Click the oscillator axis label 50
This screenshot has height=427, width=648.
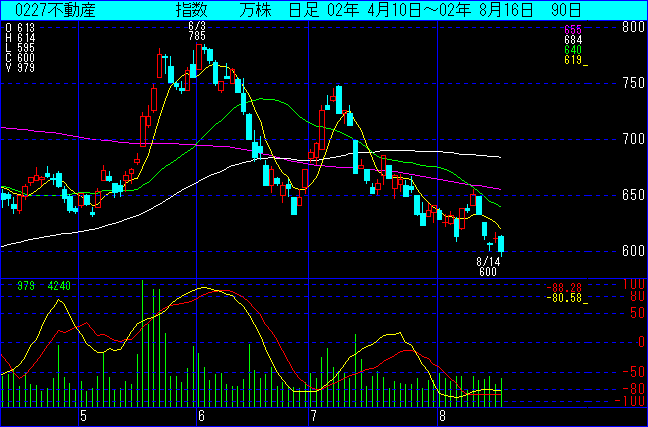click(638, 313)
